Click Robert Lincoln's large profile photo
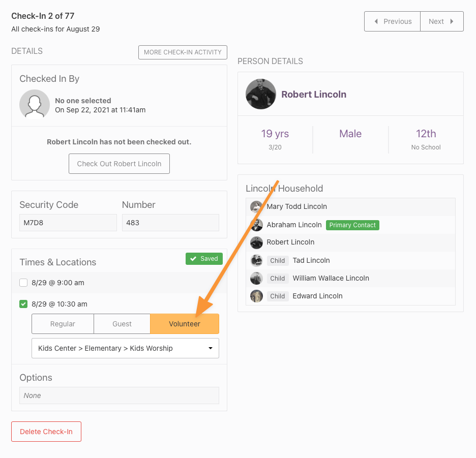Image resolution: width=476 pixels, height=458 pixels. (x=261, y=94)
